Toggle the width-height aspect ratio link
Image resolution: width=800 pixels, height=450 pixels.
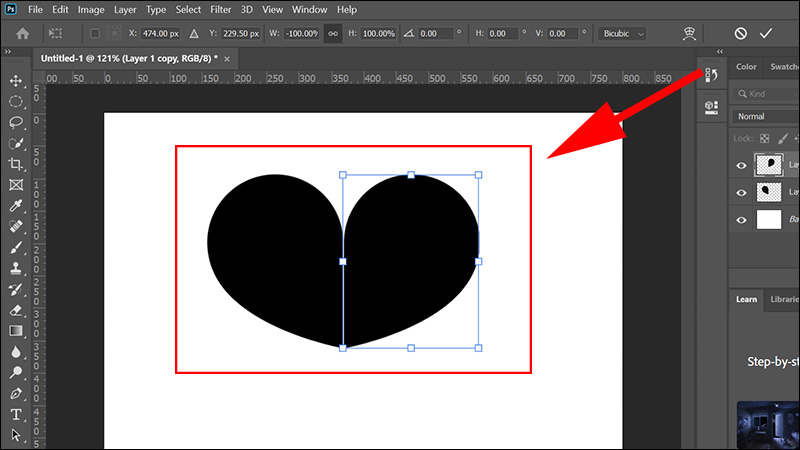coord(333,33)
